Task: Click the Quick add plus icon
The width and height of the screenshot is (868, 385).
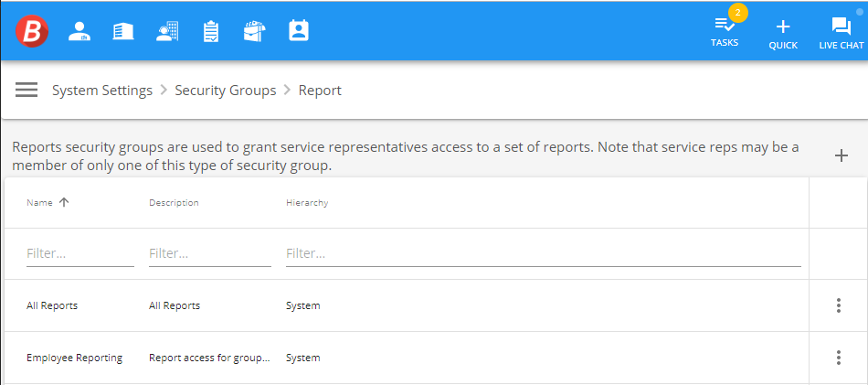Action: click(783, 35)
